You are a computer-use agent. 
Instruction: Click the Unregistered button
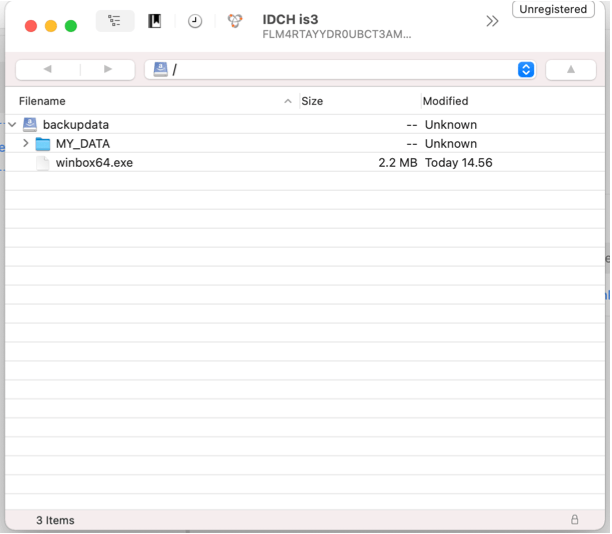point(553,9)
